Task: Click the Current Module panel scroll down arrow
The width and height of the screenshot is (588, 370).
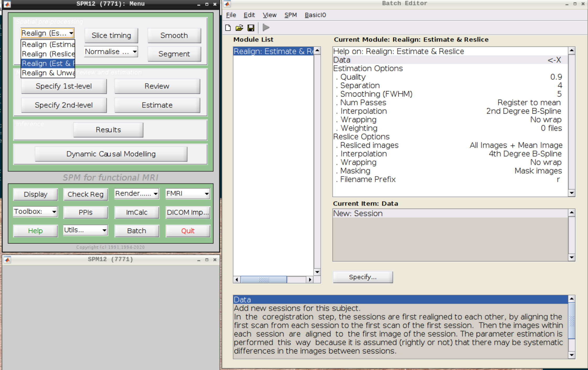Action: pyautogui.click(x=572, y=193)
